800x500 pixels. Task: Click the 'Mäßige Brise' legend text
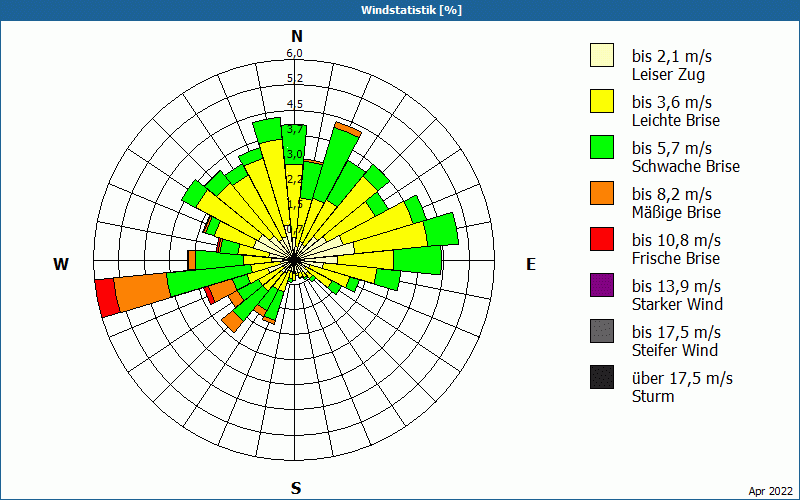coord(677,212)
